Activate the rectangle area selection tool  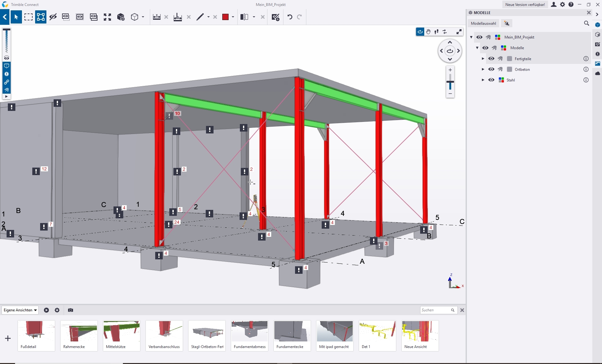29,17
